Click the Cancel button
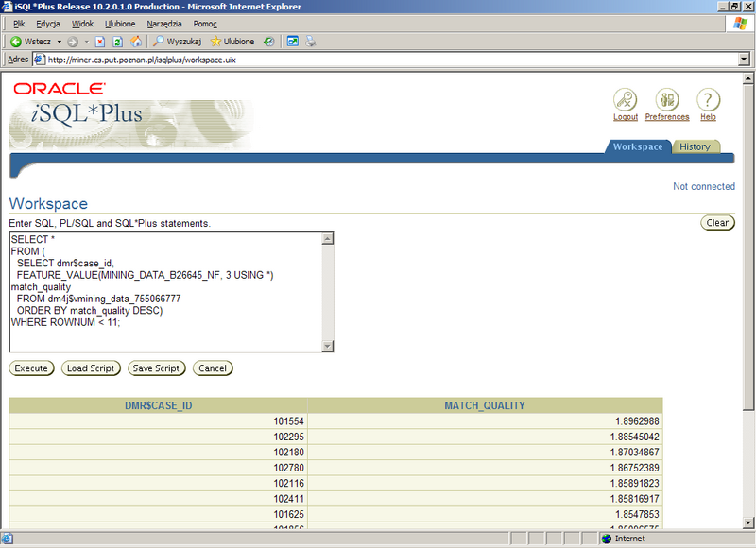Viewport: 756px width, 548px height. pyautogui.click(x=213, y=368)
